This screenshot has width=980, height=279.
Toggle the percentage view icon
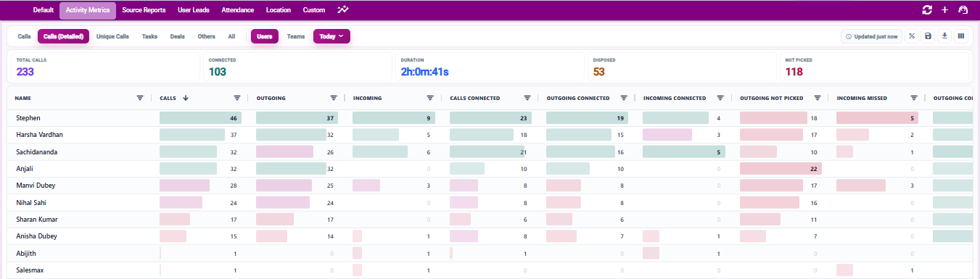tap(912, 36)
